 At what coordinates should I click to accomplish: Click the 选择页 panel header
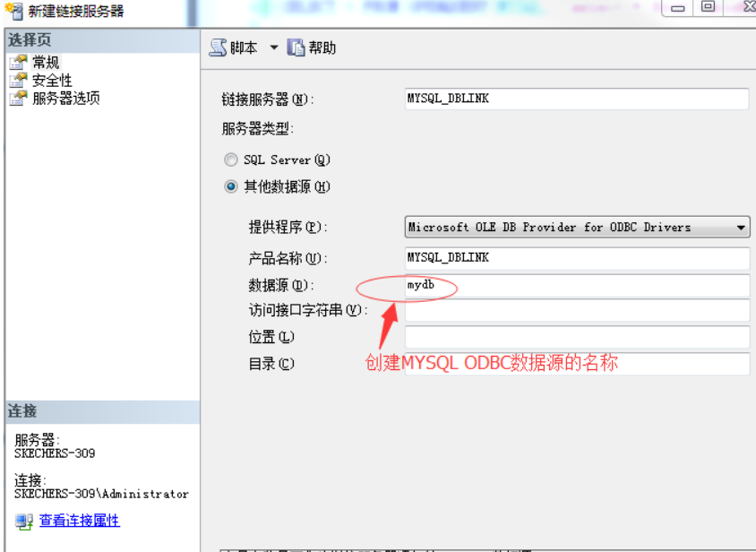click(103, 40)
